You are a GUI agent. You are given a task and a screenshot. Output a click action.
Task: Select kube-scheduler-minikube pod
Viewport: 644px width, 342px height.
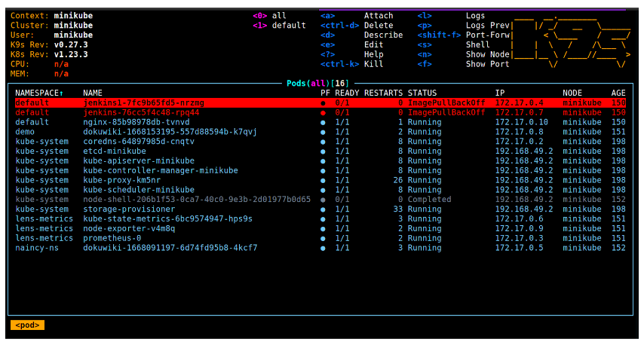[x=139, y=190]
